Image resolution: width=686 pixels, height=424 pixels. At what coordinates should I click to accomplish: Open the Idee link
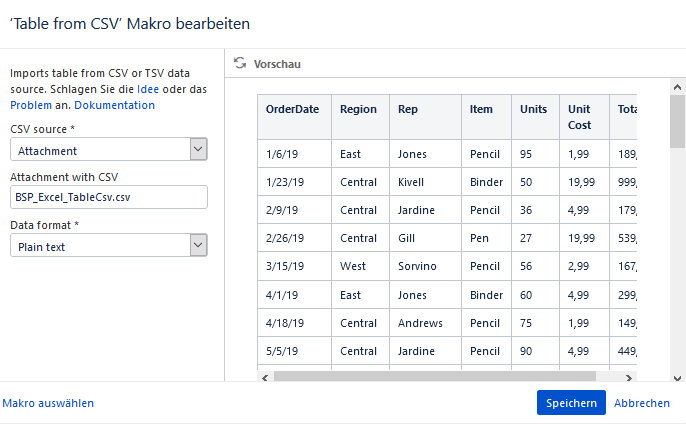tap(148, 89)
